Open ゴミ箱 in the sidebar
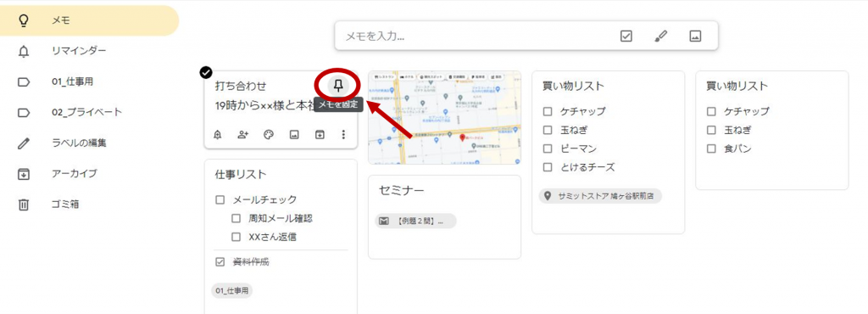This screenshot has height=314, width=868. click(89, 205)
